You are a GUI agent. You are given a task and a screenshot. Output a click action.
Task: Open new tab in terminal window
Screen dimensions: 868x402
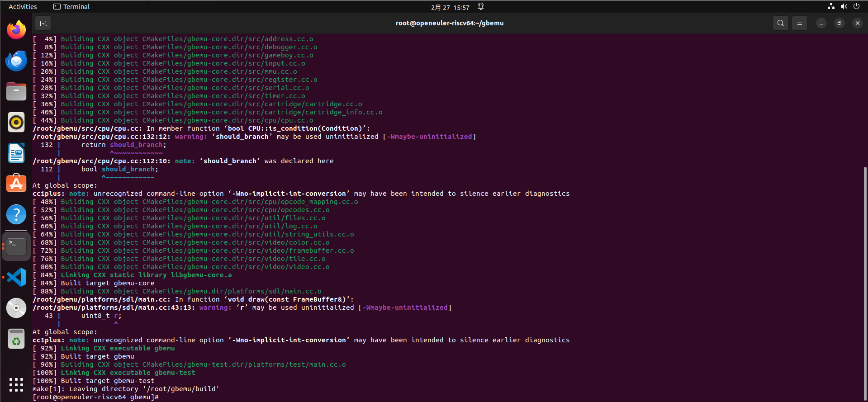(43, 23)
